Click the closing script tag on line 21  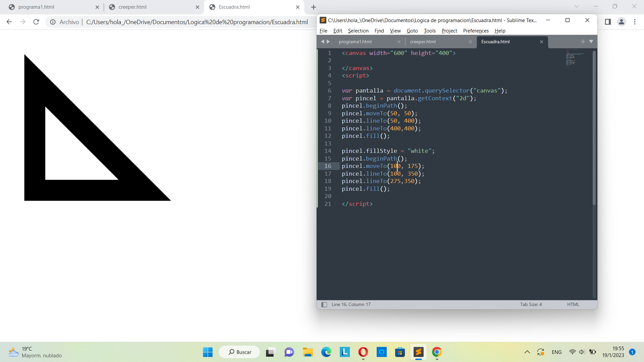point(357,204)
